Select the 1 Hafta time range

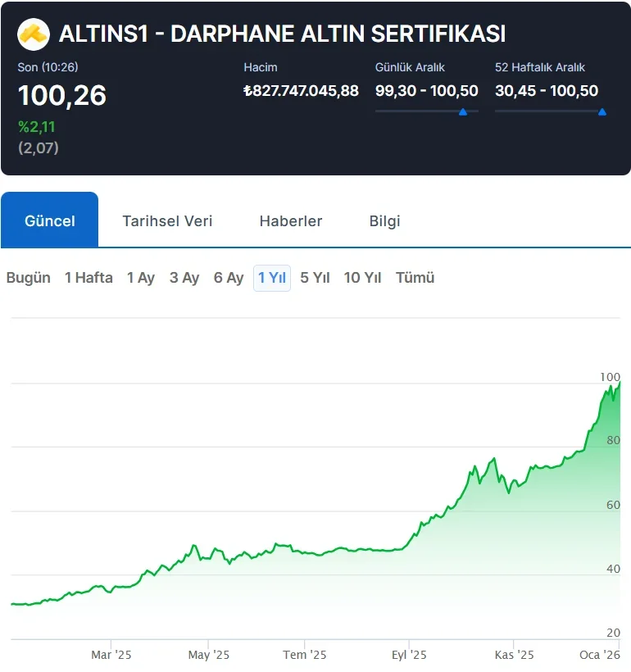tap(88, 278)
